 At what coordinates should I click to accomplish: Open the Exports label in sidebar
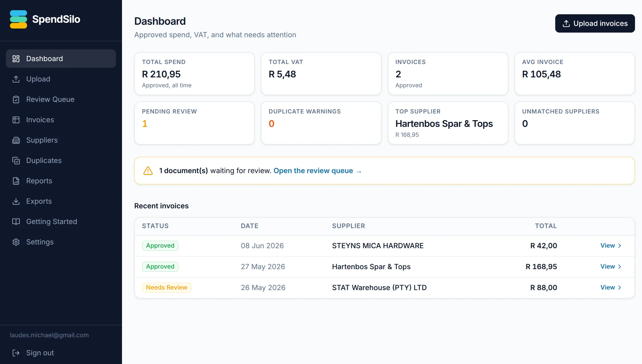39,201
